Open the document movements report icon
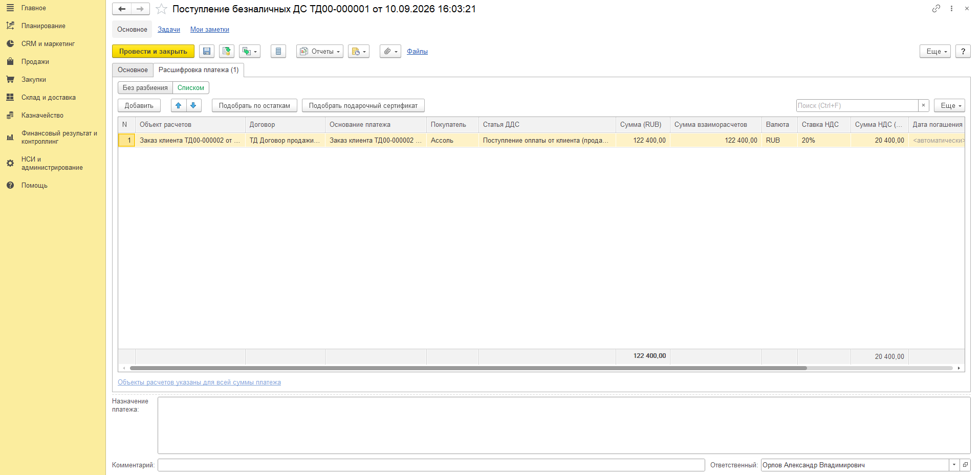Image resolution: width=980 pixels, height=475 pixels. [278, 51]
